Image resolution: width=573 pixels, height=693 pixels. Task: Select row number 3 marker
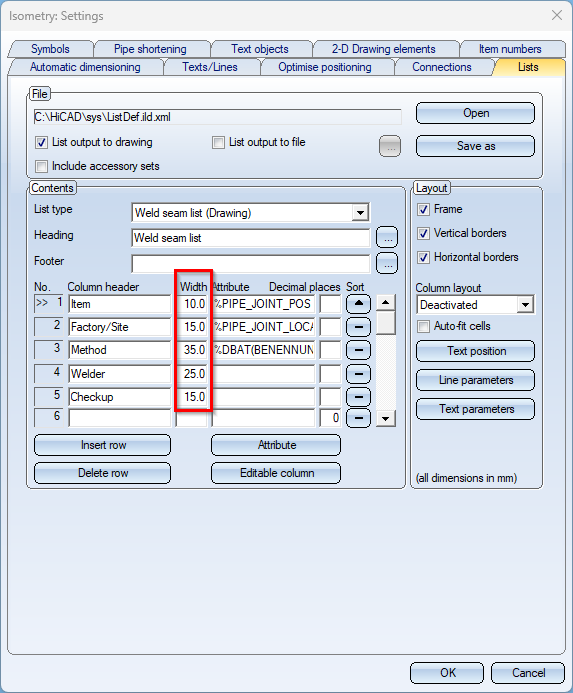click(49, 349)
